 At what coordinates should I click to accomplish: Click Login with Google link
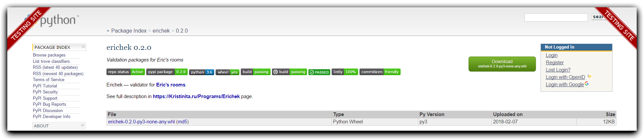coord(565,84)
